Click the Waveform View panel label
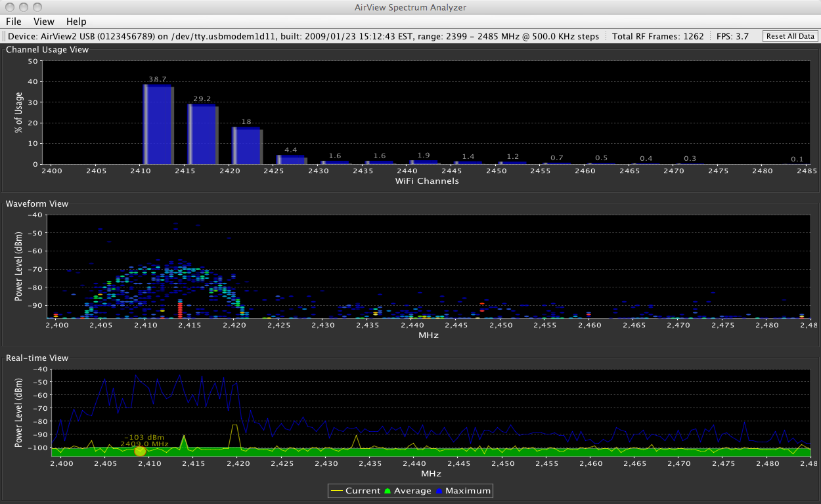This screenshot has width=821, height=504. point(37,203)
